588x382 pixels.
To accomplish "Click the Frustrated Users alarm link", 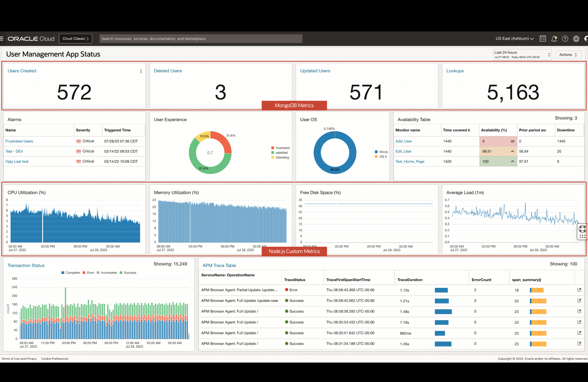I will coord(19,141).
